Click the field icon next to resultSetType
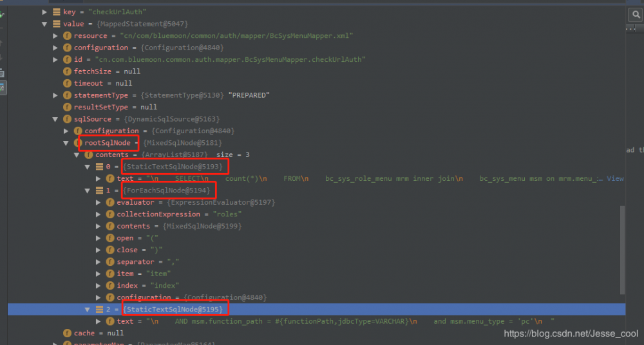 coord(68,107)
